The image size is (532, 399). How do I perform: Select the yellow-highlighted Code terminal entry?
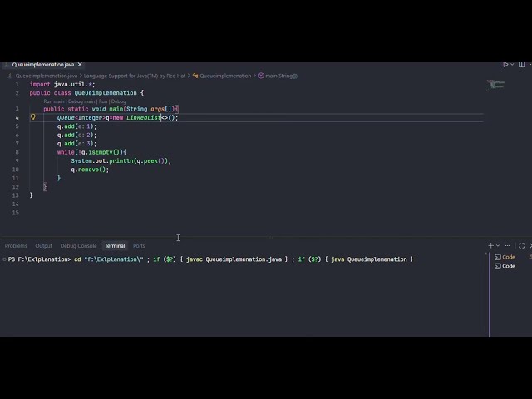[x=505, y=257]
